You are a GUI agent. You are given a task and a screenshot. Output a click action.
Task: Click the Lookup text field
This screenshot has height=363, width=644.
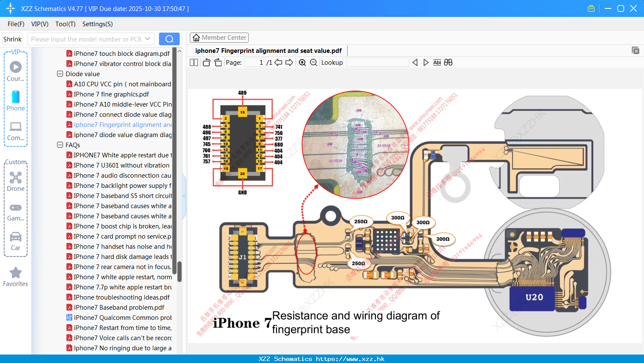[377, 63]
